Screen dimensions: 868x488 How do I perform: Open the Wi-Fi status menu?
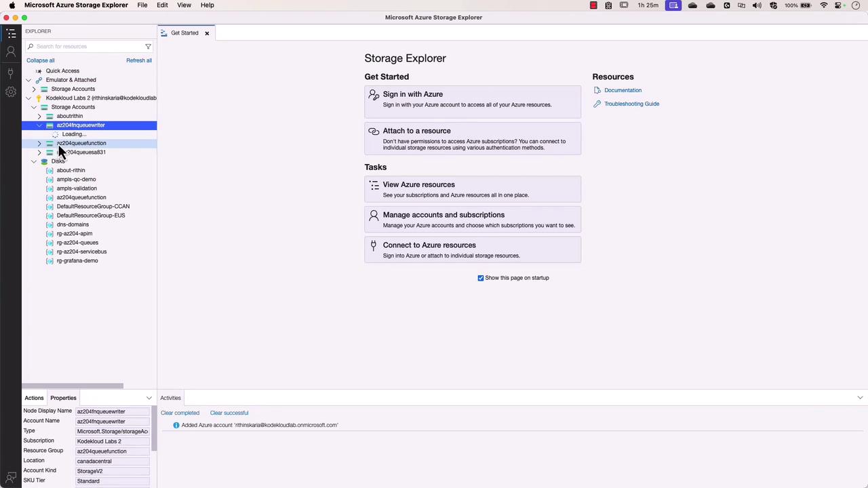pyautogui.click(x=823, y=5)
